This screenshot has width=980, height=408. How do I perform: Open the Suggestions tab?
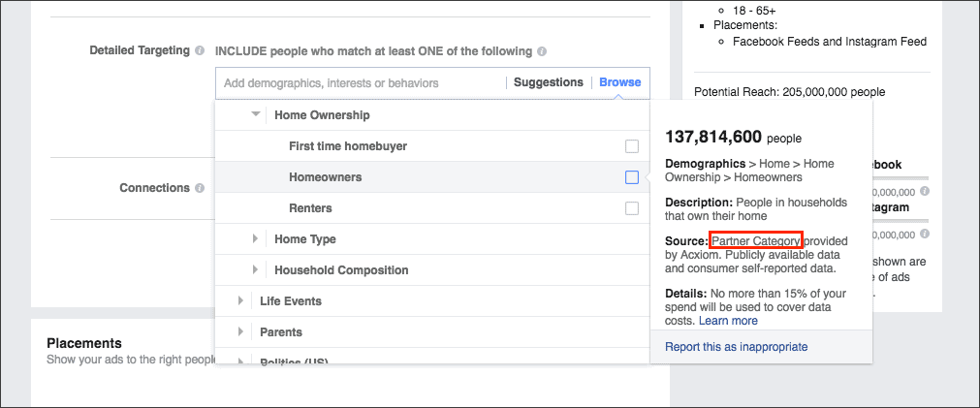pyautogui.click(x=548, y=82)
